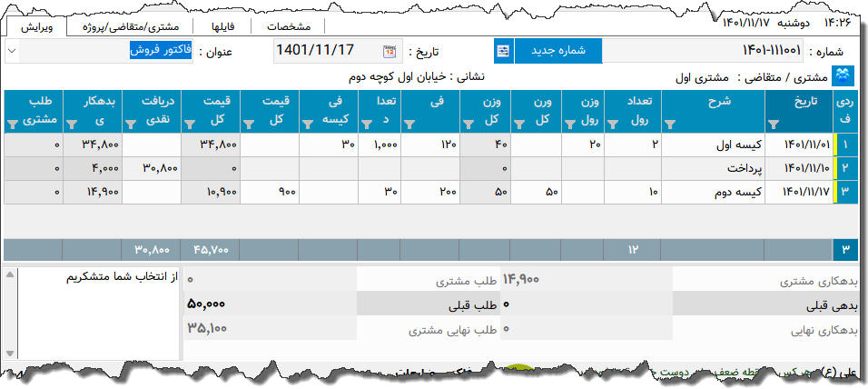The height and width of the screenshot is (389, 868).
Task: Click the funnel icon under تعداد رول header
Action: click(x=612, y=124)
